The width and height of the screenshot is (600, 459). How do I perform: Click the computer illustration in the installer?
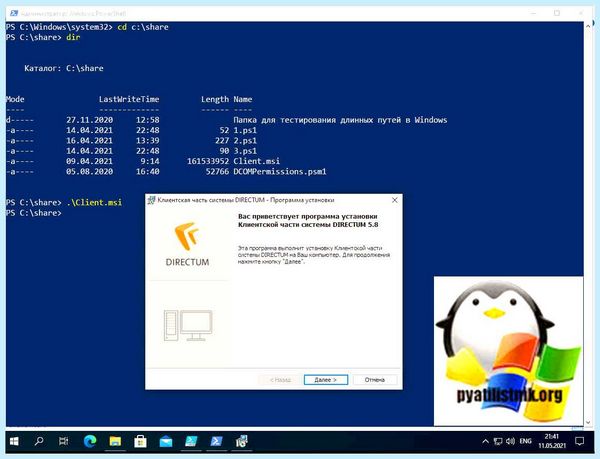[x=188, y=326]
